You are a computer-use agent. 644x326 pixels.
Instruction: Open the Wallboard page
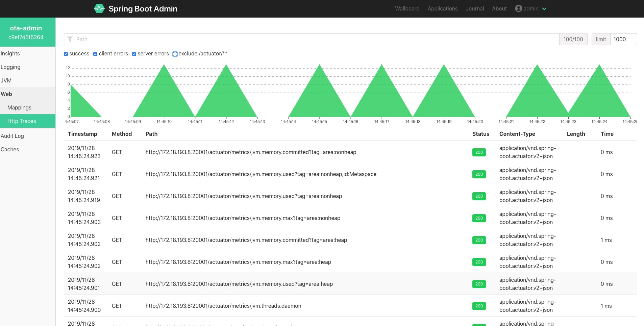407,8
